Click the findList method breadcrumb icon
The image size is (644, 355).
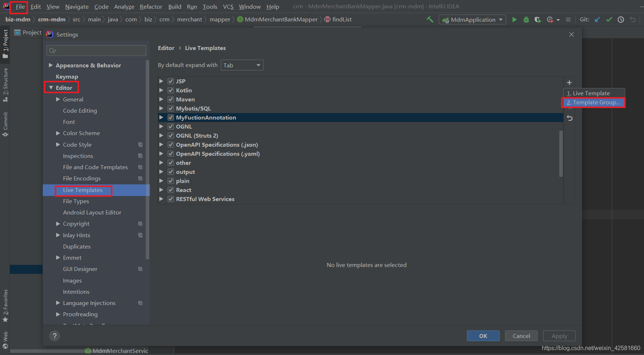point(327,19)
